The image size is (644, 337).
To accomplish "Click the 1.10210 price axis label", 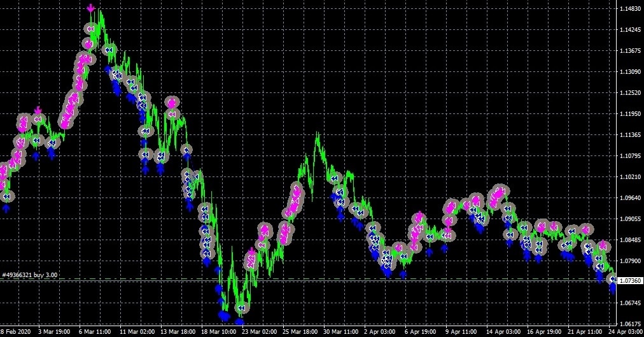I will (630, 176).
